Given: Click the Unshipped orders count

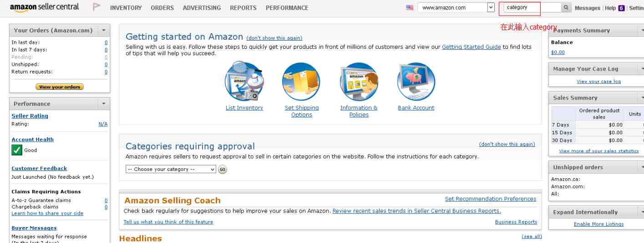Looking at the screenshot, I should (x=106, y=65).
